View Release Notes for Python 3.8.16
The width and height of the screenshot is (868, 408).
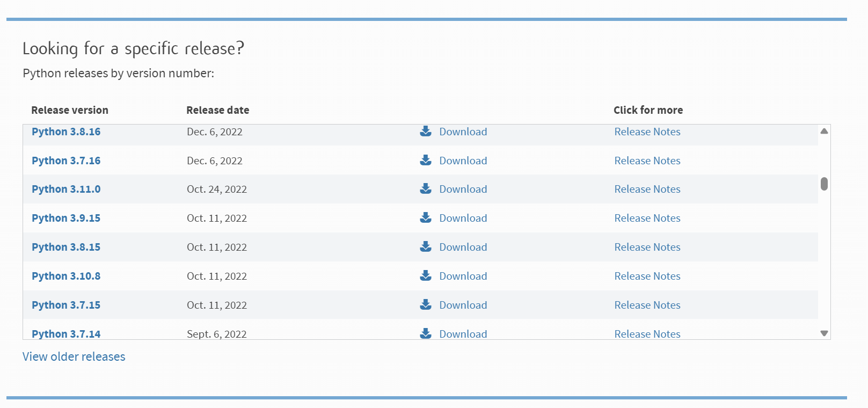pyautogui.click(x=647, y=132)
